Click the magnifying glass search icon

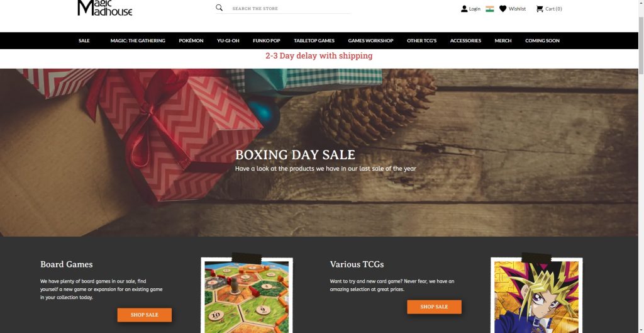click(219, 8)
